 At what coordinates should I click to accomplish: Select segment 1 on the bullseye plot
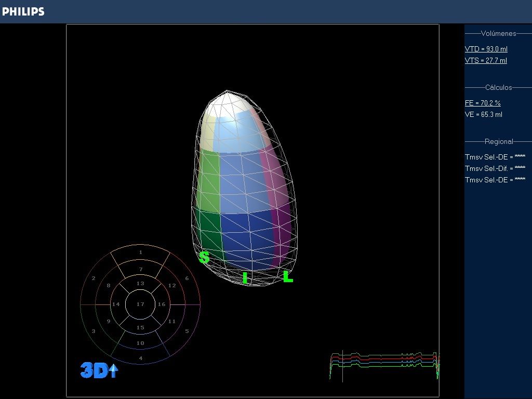tap(140, 252)
